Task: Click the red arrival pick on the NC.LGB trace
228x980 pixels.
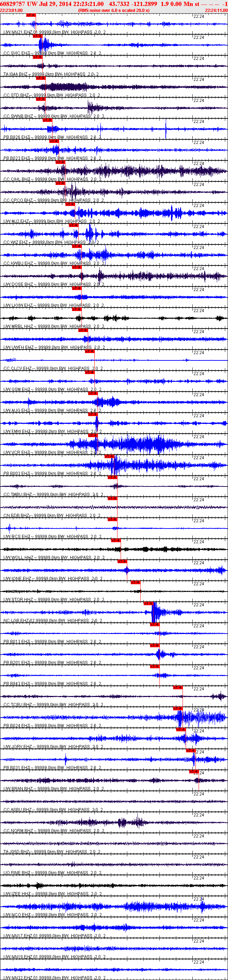Action: click(148, 603)
